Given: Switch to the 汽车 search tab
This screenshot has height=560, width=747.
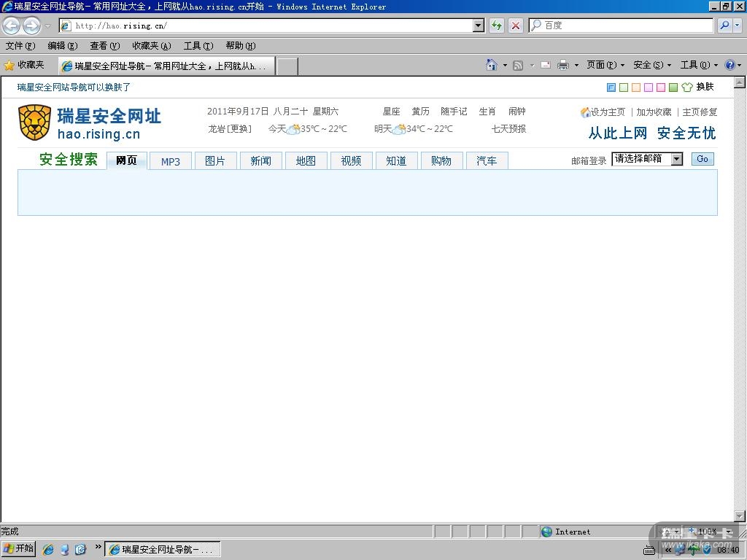Looking at the screenshot, I should (487, 161).
